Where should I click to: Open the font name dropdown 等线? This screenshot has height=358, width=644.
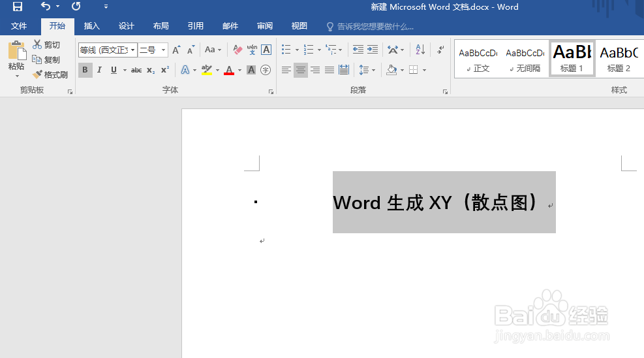pyautogui.click(x=132, y=50)
